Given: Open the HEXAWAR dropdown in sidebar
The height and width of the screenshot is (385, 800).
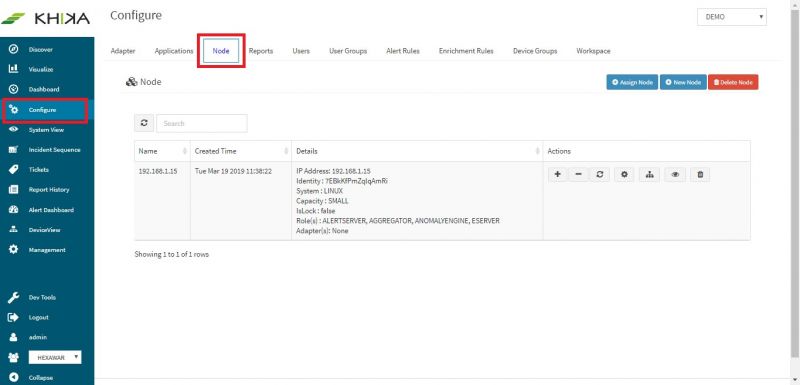Looking at the screenshot, I should (55, 357).
